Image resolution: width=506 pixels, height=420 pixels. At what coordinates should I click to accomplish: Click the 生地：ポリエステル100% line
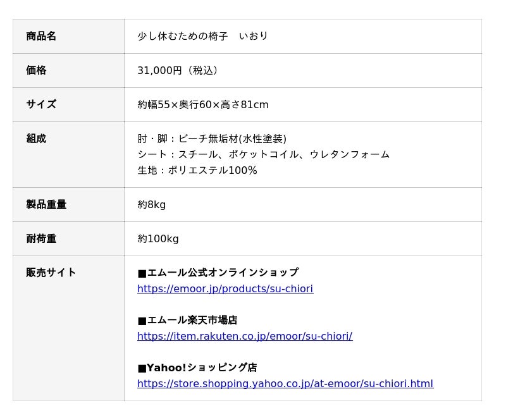coord(197,170)
